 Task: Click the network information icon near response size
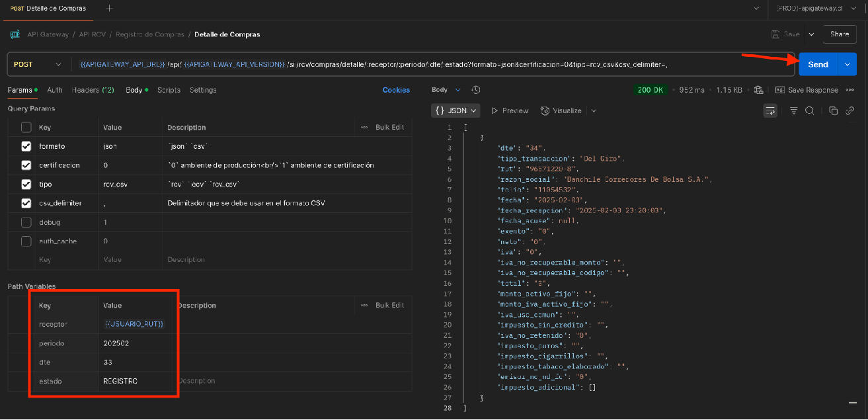pyautogui.click(x=758, y=90)
